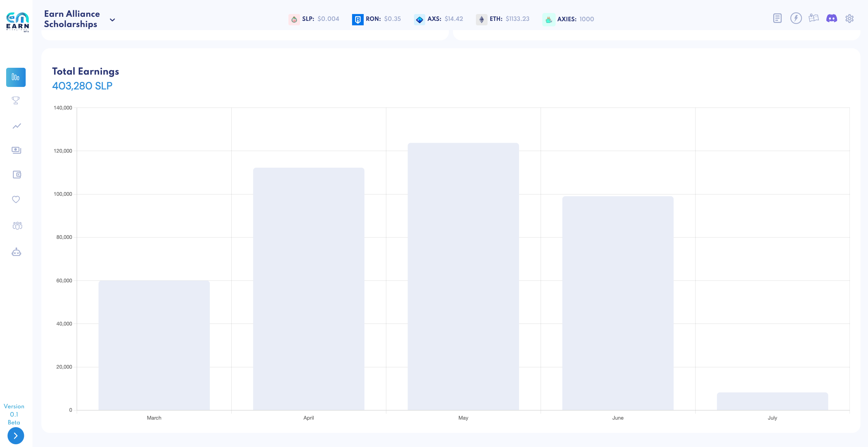Click the Version 0.1 Beta label
The image size is (868, 447).
tap(14, 414)
